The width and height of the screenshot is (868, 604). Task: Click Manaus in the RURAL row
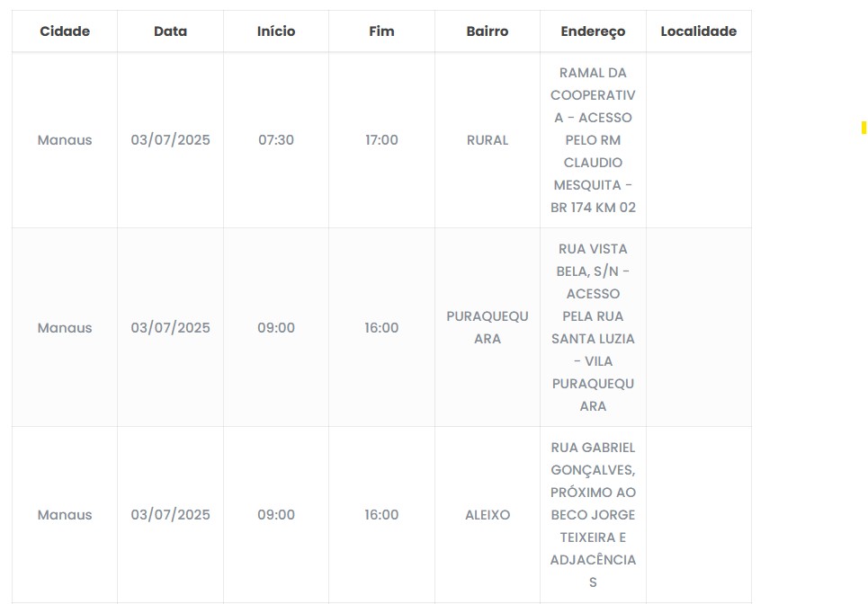point(65,140)
